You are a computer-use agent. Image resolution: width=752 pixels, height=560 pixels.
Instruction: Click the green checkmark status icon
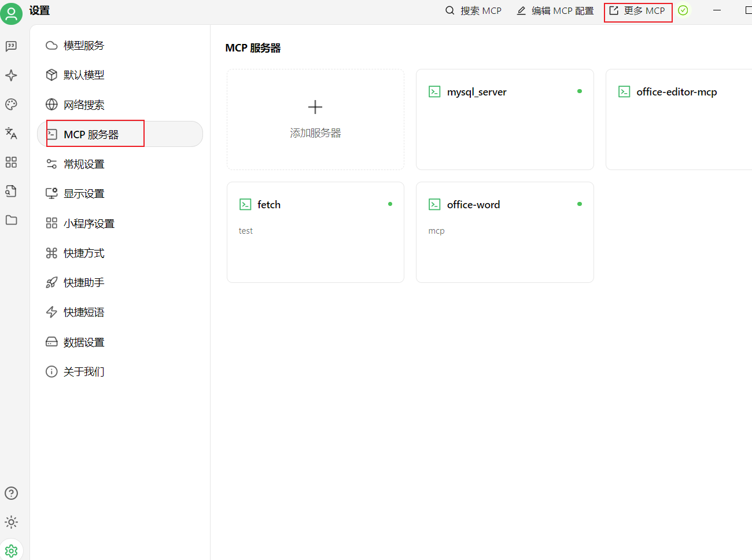(x=683, y=10)
